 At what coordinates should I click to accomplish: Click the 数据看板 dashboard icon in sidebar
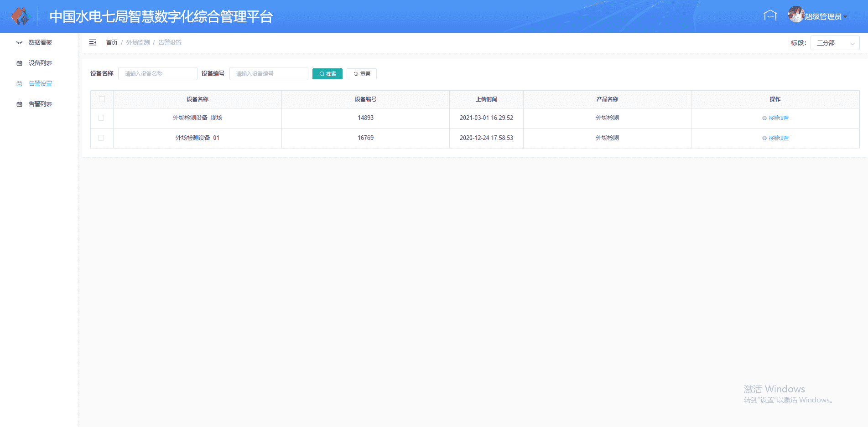coord(19,43)
